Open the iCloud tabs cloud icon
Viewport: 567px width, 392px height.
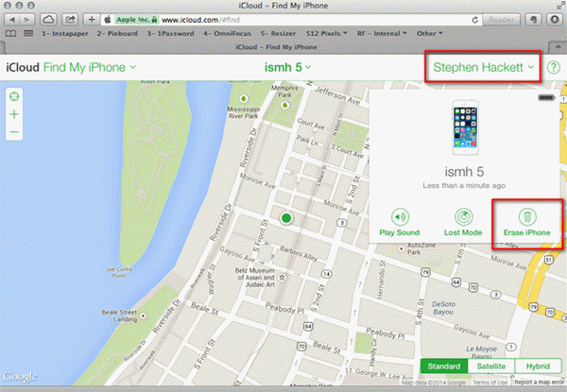(48, 20)
